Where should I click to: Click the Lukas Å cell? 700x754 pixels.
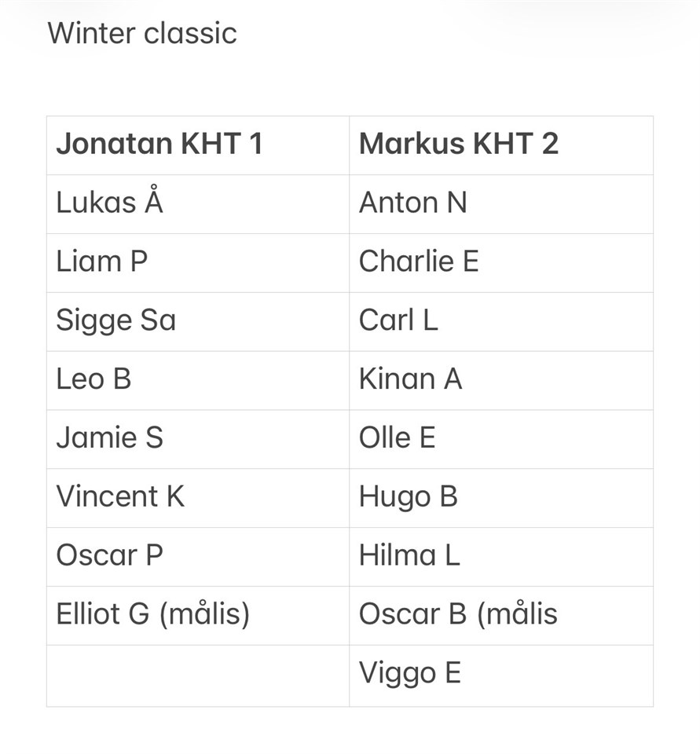(x=110, y=203)
